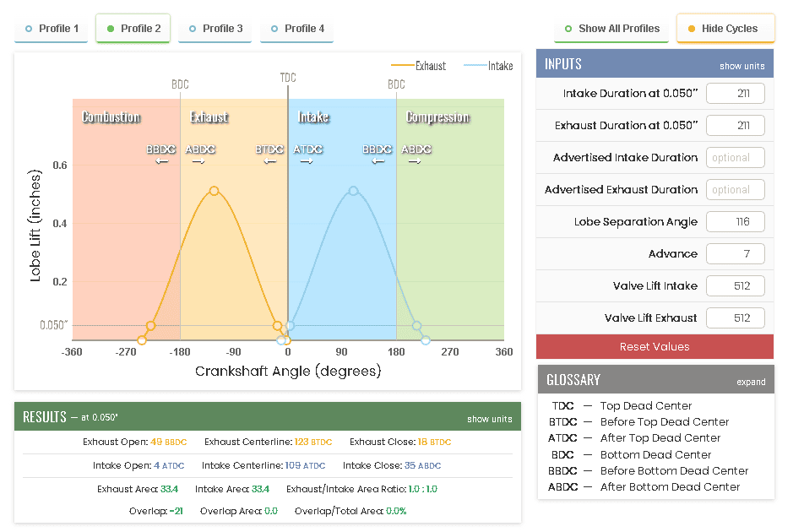This screenshot has height=532, width=804.
Task: Expand the Glossary panel
Action: (751, 382)
